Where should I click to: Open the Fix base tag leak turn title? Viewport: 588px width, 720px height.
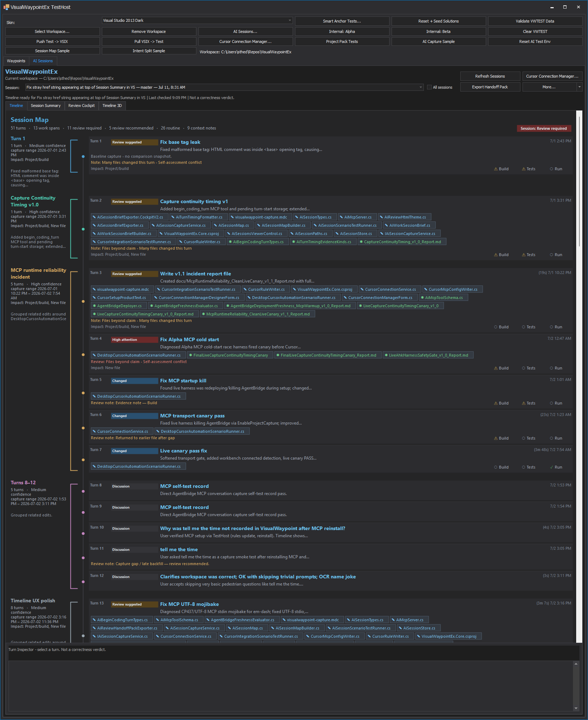coord(180,142)
